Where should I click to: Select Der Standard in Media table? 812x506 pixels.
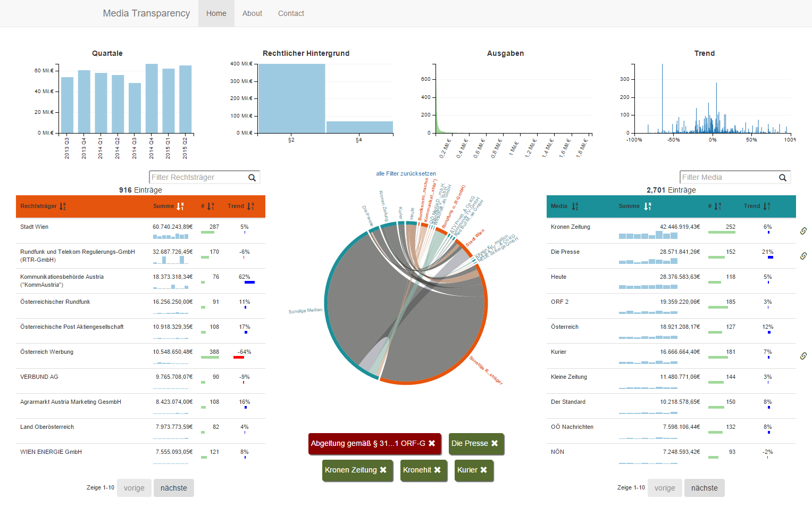pyautogui.click(x=671, y=406)
